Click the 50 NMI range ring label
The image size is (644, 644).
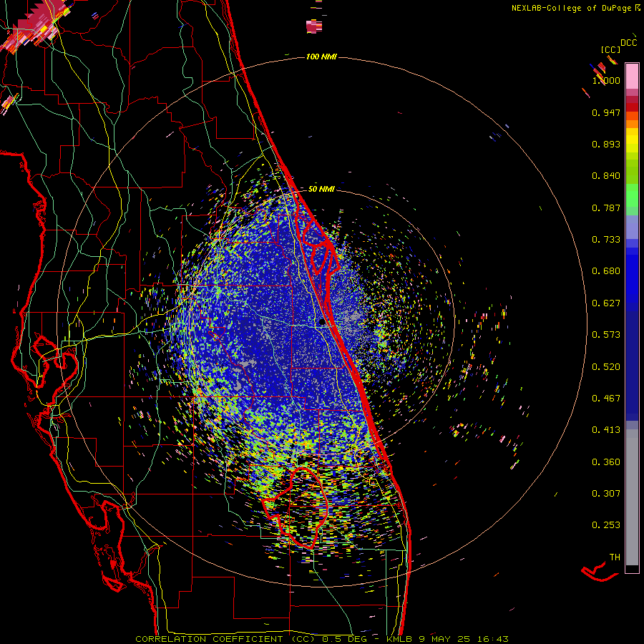tap(321, 189)
